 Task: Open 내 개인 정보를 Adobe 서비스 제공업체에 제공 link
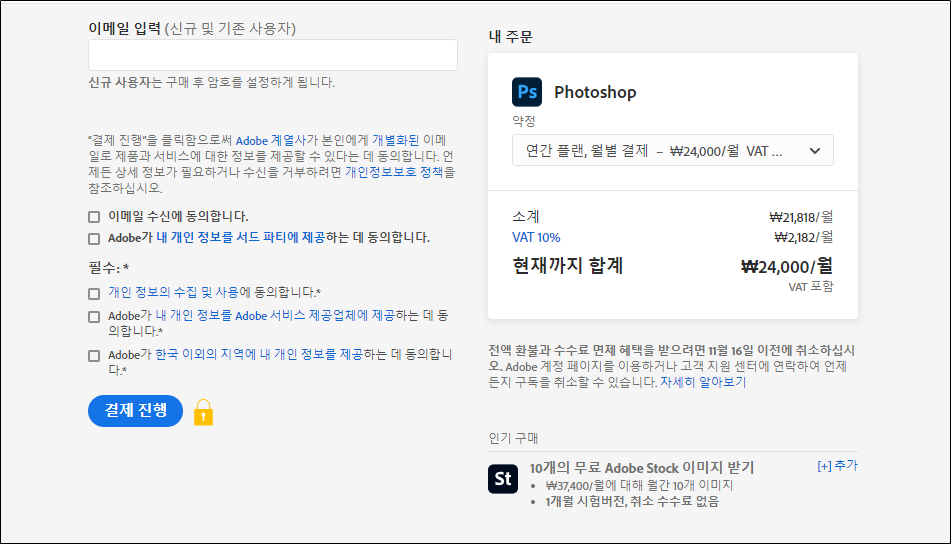pos(275,315)
